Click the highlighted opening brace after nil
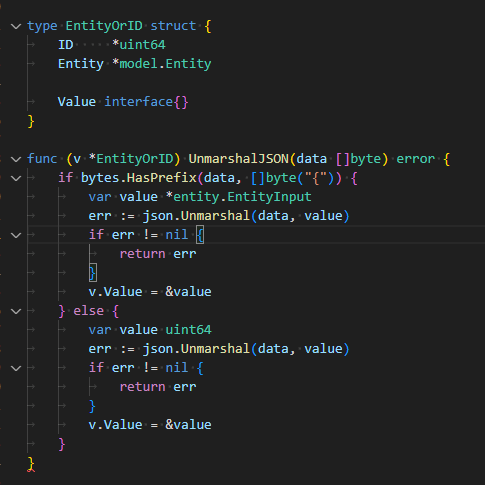 200,235
